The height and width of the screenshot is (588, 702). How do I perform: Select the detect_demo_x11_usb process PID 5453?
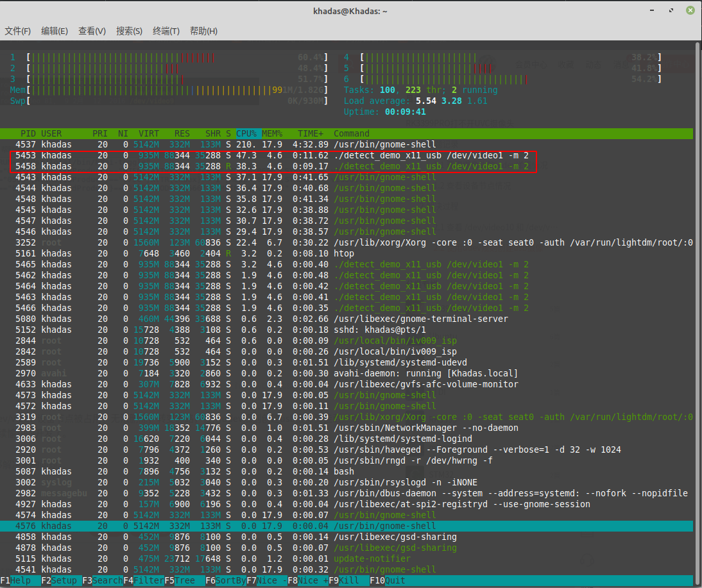point(347,155)
